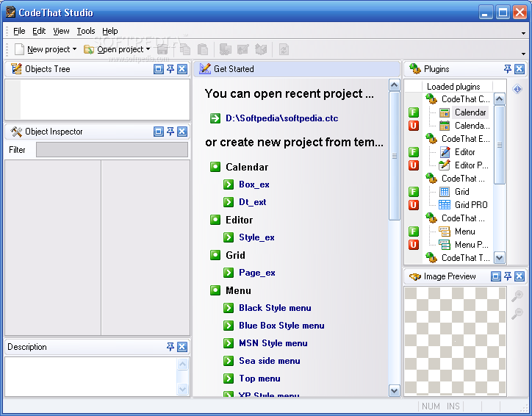Screen dimensions: 532x416
Task: Select the Calendar plugin
Action: pyautogui.click(x=470, y=112)
